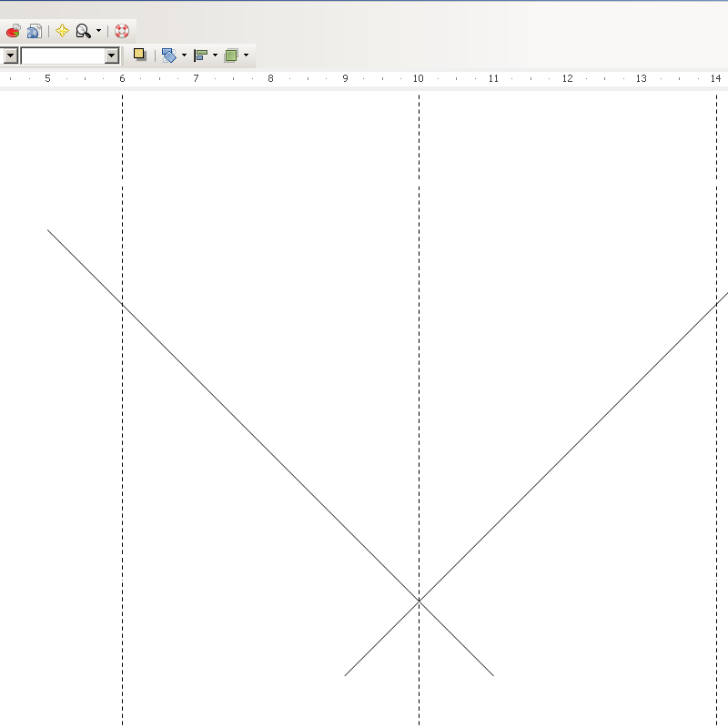This screenshot has height=728, width=728.
Task: Click the horizontal ruler at mark 8
Action: pyautogui.click(x=270, y=79)
